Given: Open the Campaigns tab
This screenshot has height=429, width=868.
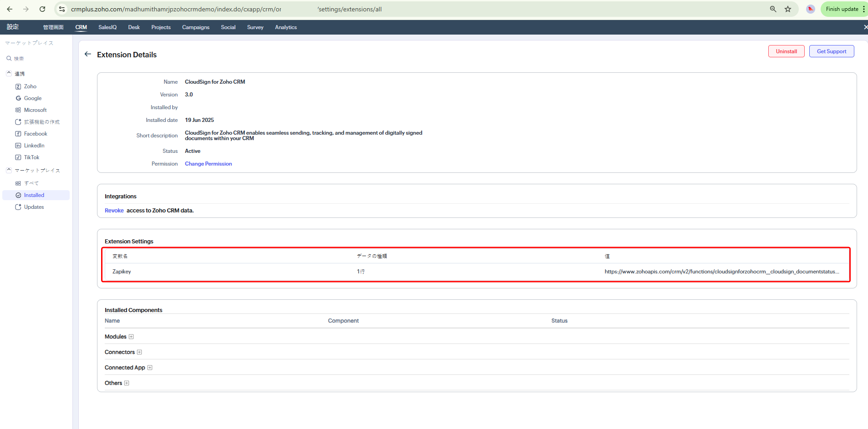Looking at the screenshot, I should pos(196,27).
